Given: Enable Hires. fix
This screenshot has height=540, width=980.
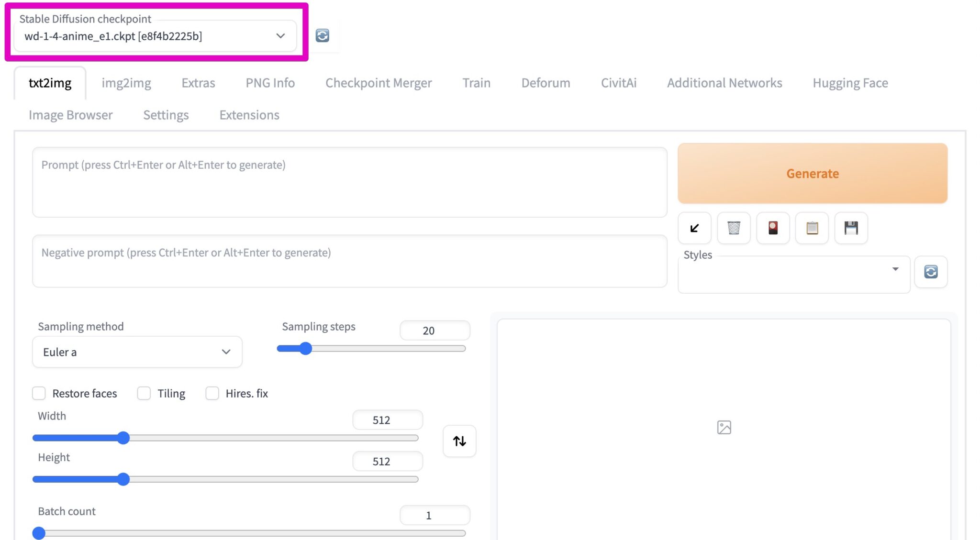Looking at the screenshot, I should click(212, 393).
